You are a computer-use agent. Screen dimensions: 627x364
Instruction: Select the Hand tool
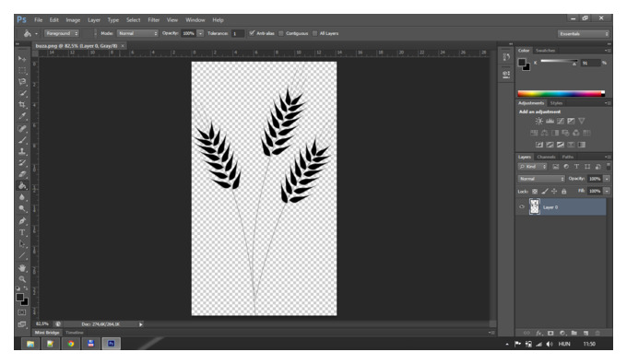coord(22,267)
